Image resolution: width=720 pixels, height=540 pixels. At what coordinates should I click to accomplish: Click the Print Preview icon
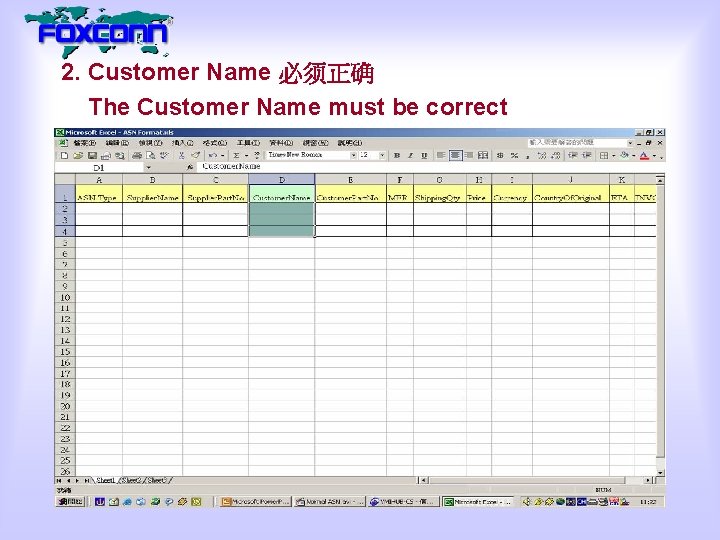pyautogui.click(x=151, y=156)
